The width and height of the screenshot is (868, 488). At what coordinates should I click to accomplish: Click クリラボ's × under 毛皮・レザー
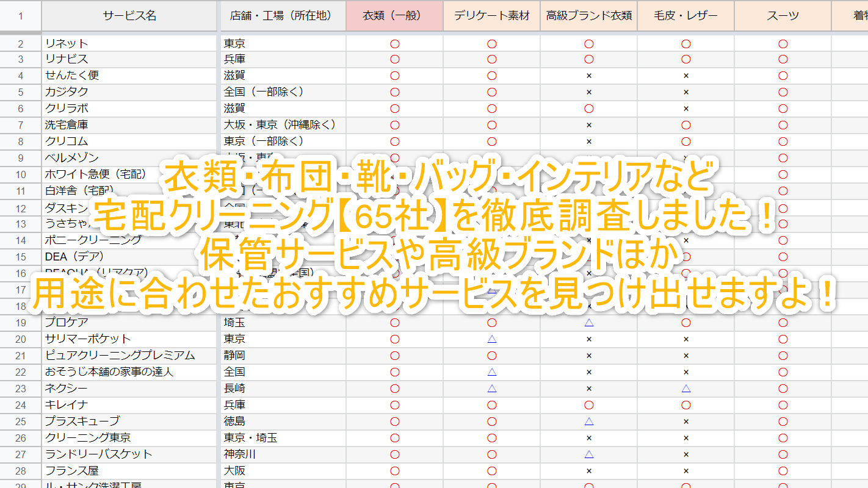click(x=686, y=109)
